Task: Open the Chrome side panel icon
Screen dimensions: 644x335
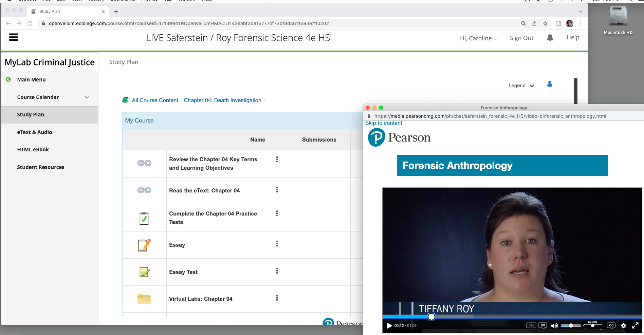Action: pyautogui.click(x=558, y=23)
